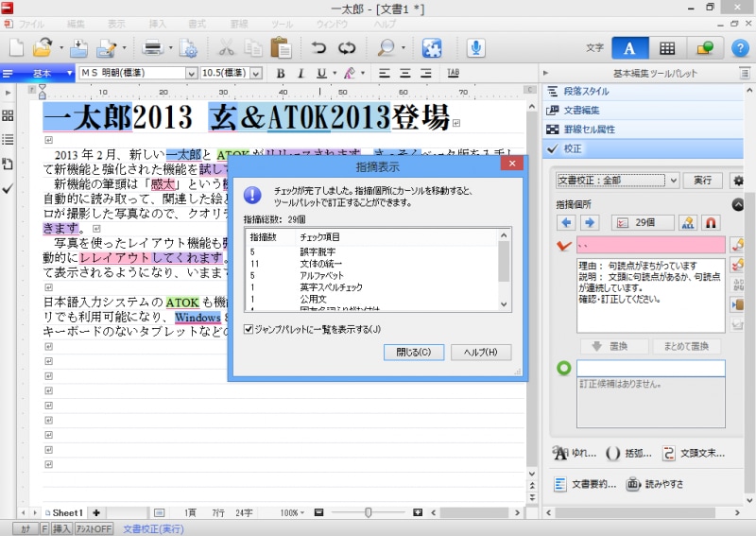Go to previous pointed item arrow
This screenshot has width=756, height=536.
coord(566,222)
